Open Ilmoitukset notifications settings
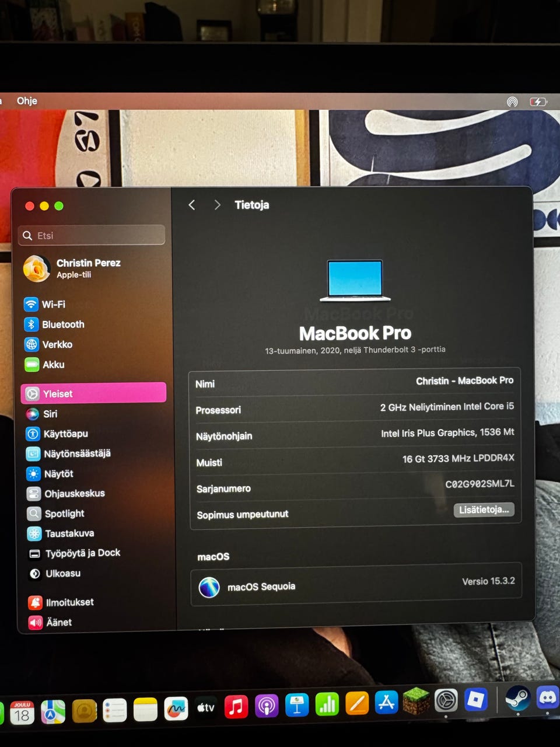The width and height of the screenshot is (560, 747). click(x=61, y=602)
